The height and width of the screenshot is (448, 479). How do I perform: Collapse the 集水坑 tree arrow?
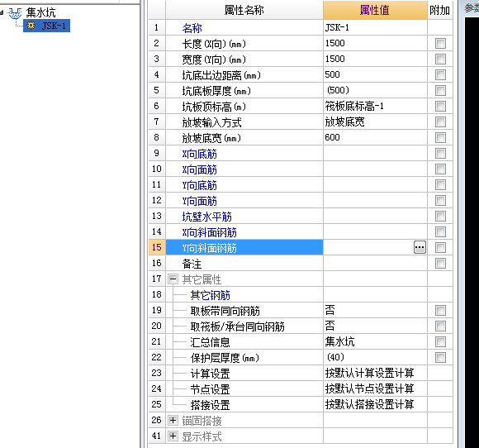pyautogui.click(x=2, y=13)
